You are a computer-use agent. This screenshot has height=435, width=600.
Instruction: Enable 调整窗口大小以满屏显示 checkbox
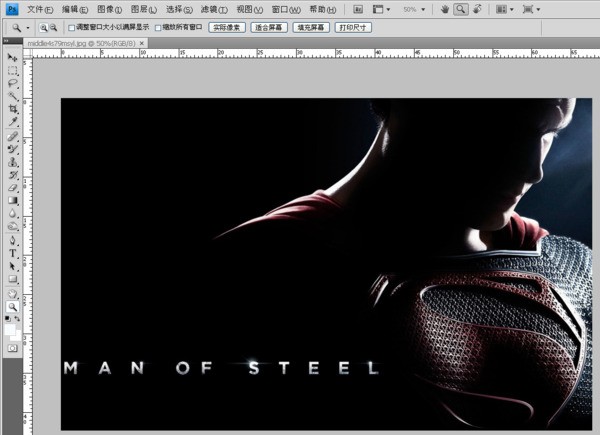click(71, 28)
